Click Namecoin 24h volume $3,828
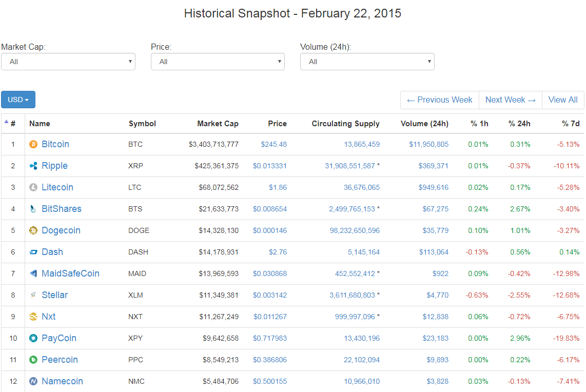 (x=438, y=381)
